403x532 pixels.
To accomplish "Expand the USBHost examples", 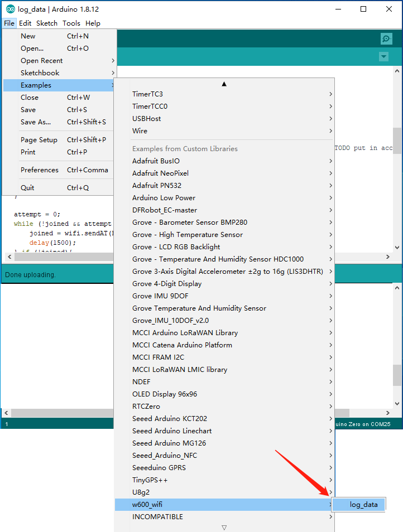I will click(224, 118).
